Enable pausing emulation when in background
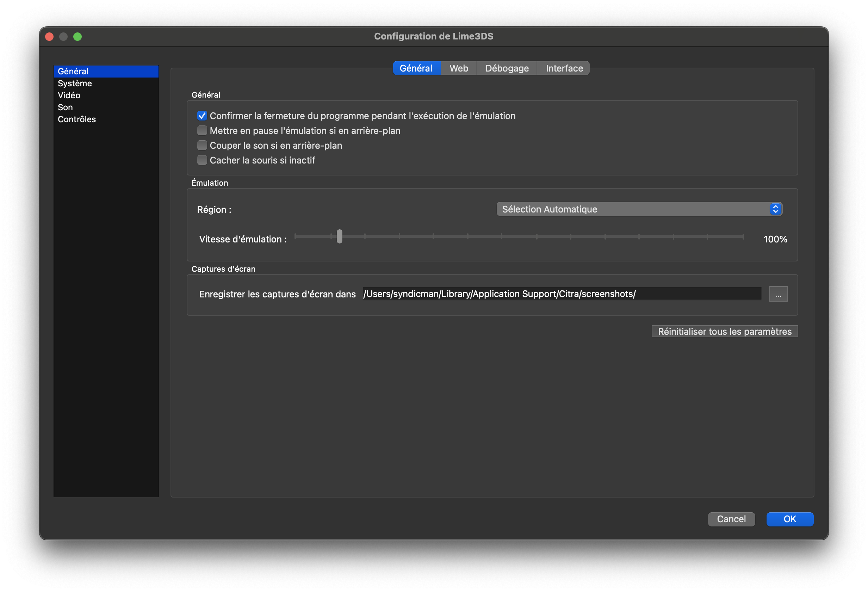Screen dimensions: 868x592 pyautogui.click(x=202, y=131)
